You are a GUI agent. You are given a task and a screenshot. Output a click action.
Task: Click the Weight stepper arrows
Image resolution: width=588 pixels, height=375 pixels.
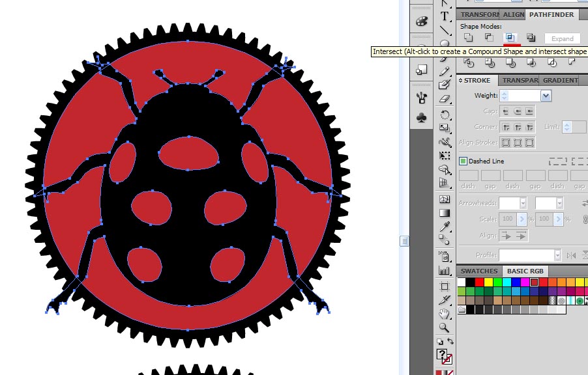click(505, 96)
